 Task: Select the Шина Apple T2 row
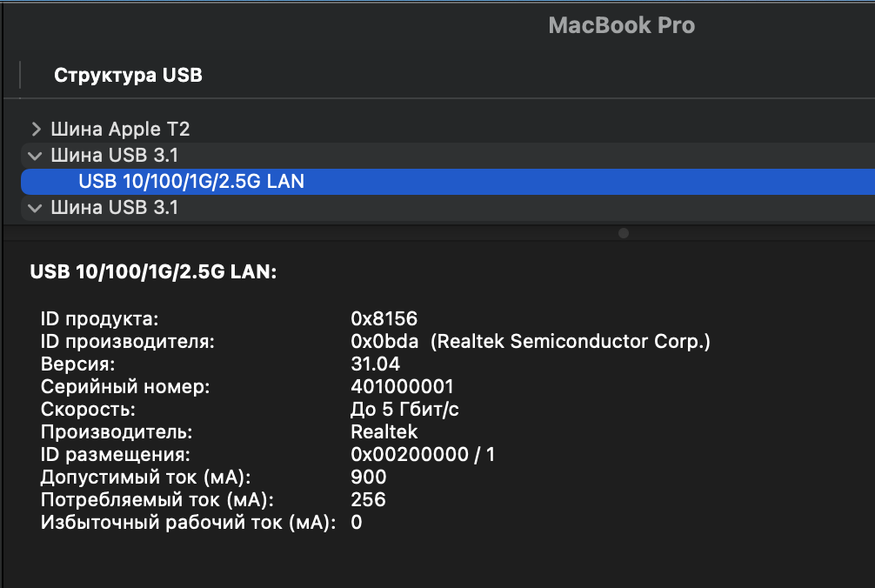[120, 130]
